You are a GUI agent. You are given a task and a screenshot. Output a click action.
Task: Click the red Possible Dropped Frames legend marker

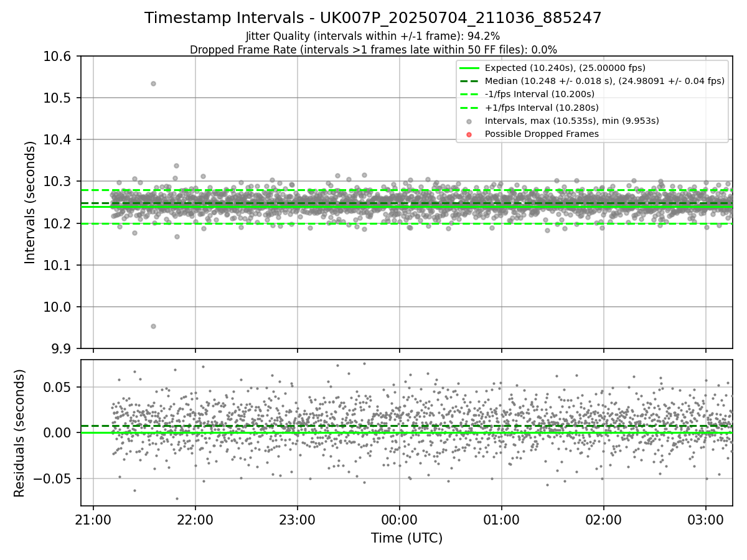tap(469, 134)
